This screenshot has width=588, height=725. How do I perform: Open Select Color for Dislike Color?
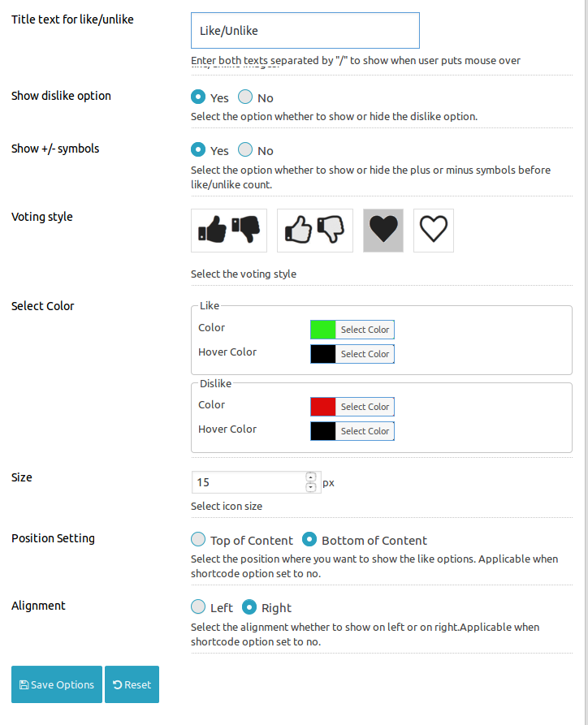pyautogui.click(x=365, y=407)
